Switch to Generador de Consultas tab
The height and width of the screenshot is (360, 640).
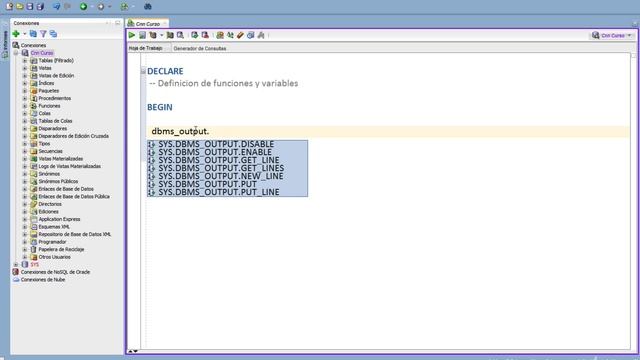pos(200,49)
